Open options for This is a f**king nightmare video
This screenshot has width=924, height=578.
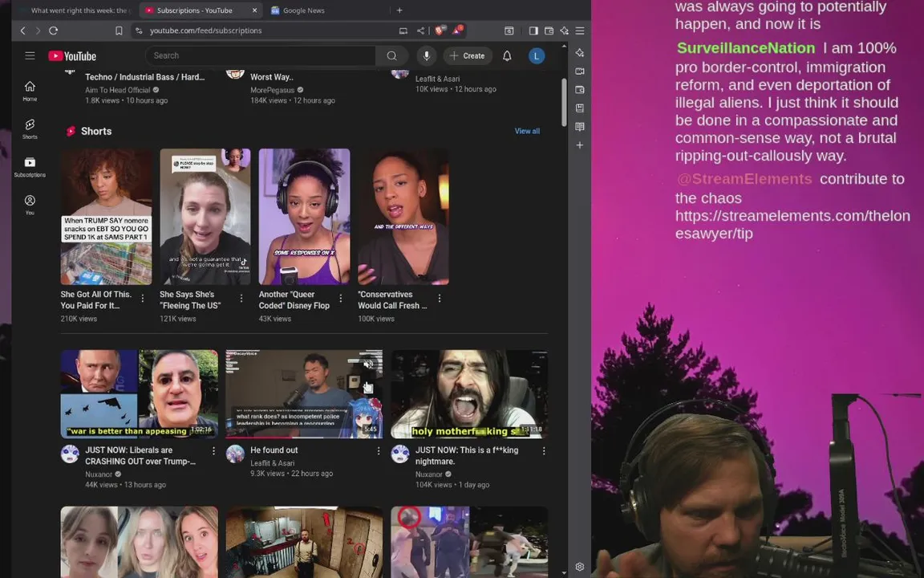543,450
